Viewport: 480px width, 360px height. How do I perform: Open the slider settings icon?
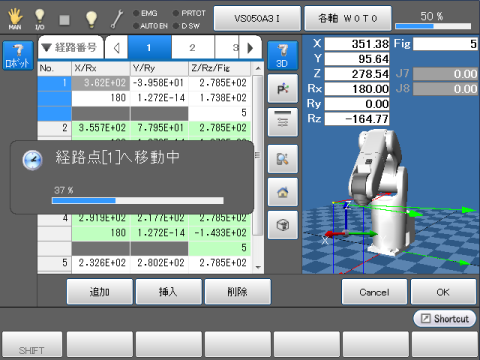click(283, 122)
